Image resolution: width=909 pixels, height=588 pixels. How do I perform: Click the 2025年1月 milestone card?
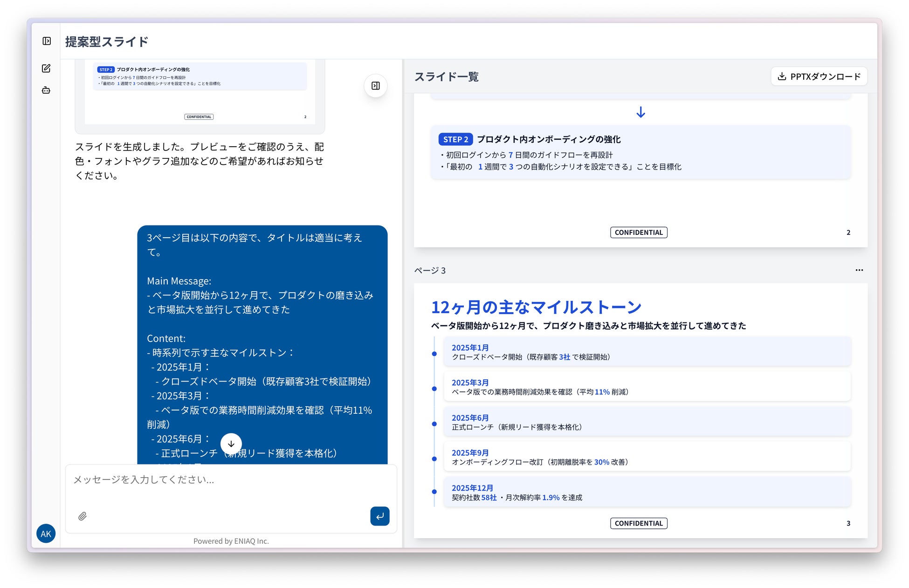pos(647,352)
